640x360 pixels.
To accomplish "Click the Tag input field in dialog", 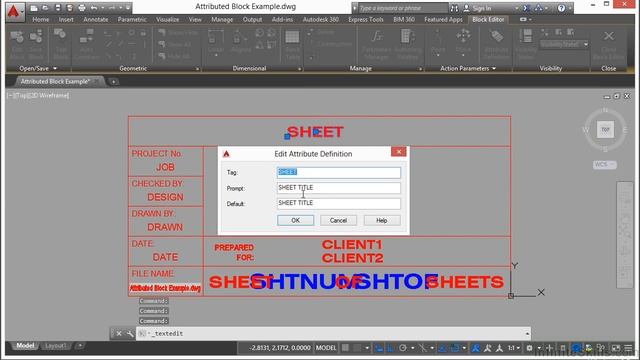I will (x=339, y=172).
